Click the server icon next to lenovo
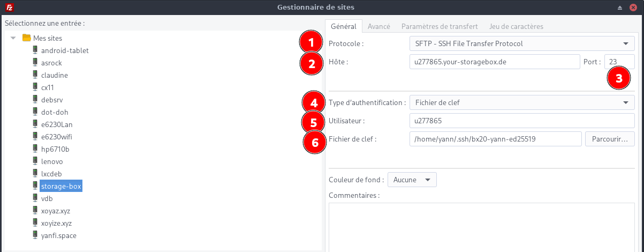644x252 pixels. pos(35,161)
